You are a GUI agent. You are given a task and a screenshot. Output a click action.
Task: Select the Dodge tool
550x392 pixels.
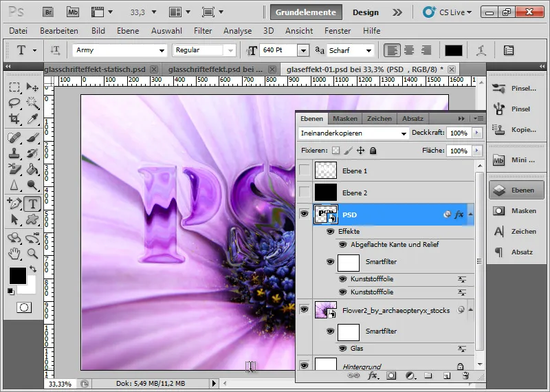[x=32, y=185]
